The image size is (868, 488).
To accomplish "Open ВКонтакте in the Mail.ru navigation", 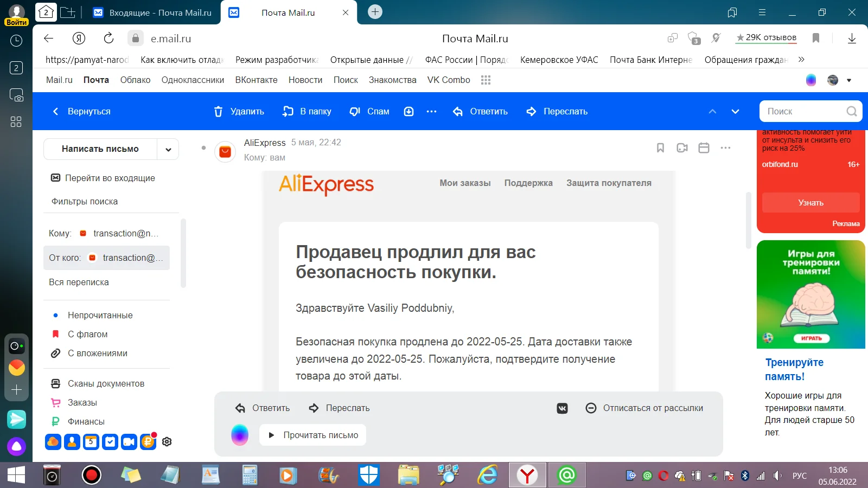I will coord(256,80).
